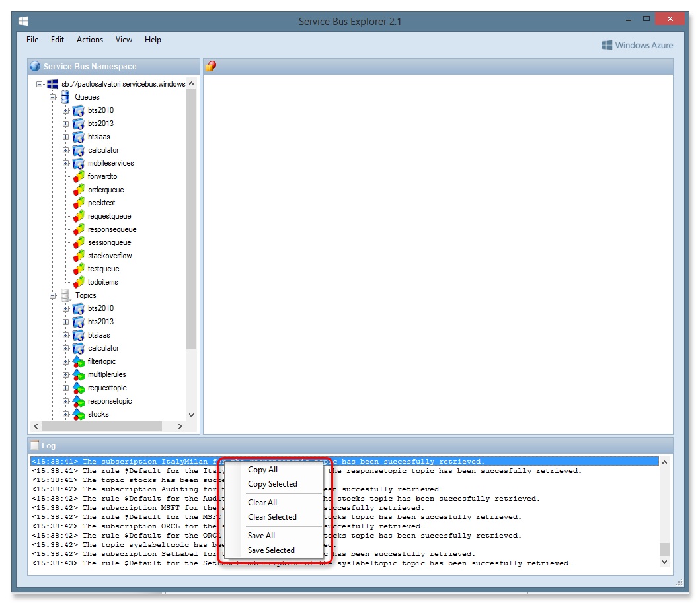Click the orderqueue icon
Viewport: 700px width, 605px height.
point(79,190)
